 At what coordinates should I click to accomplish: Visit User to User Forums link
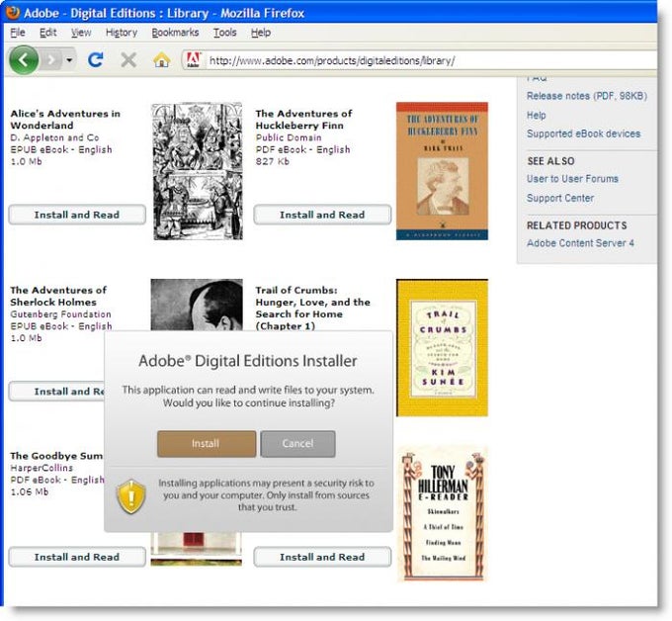pyautogui.click(x=572, y=178)
